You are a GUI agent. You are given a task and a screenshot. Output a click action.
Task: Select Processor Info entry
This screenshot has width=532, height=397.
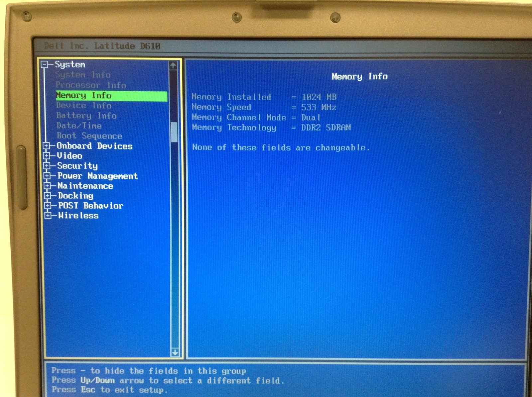pos(91,85)
